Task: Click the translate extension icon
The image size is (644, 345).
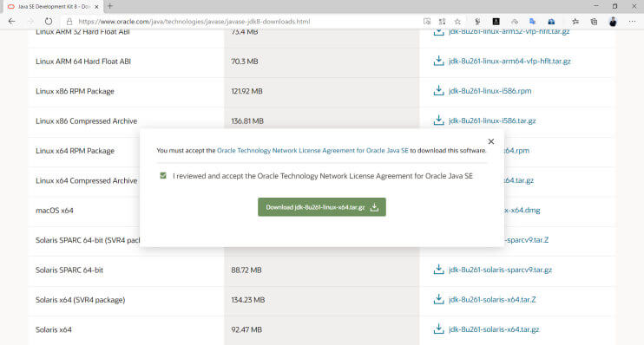Action: click(532, 22)
